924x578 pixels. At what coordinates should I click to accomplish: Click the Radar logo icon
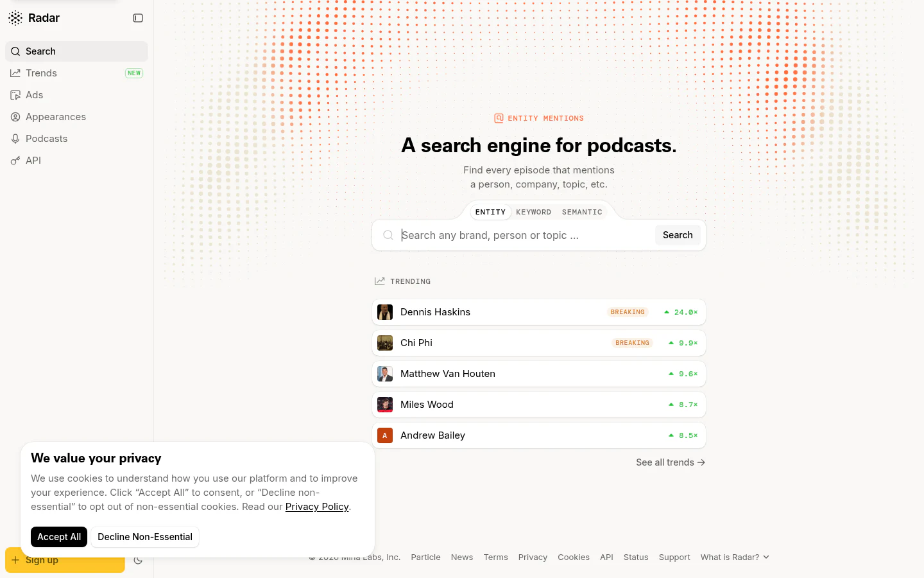(15, 18)
